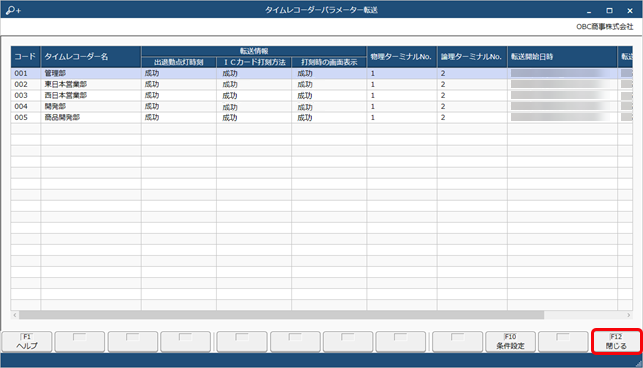This screenshot has height=368, width=643.
Task: Click the 転送開始日時 column header
Action: tap(562, 57)
